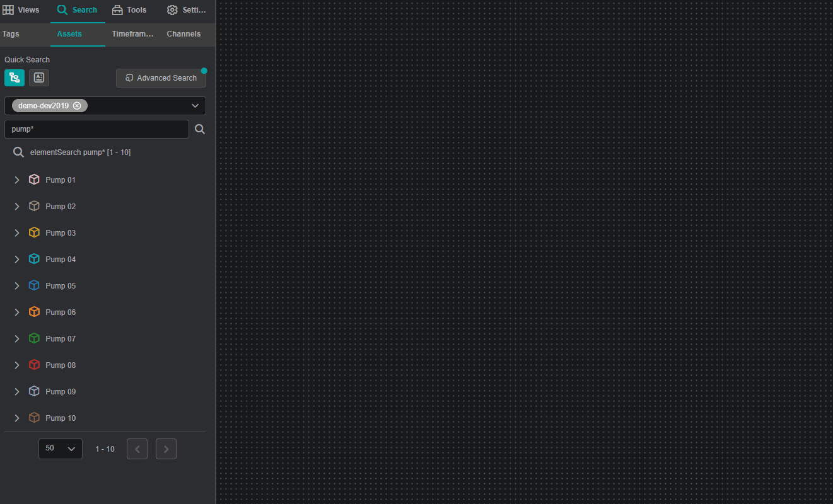Expand the Pump 08 tree node
This screenshot has width=833, height=504.
17,365
